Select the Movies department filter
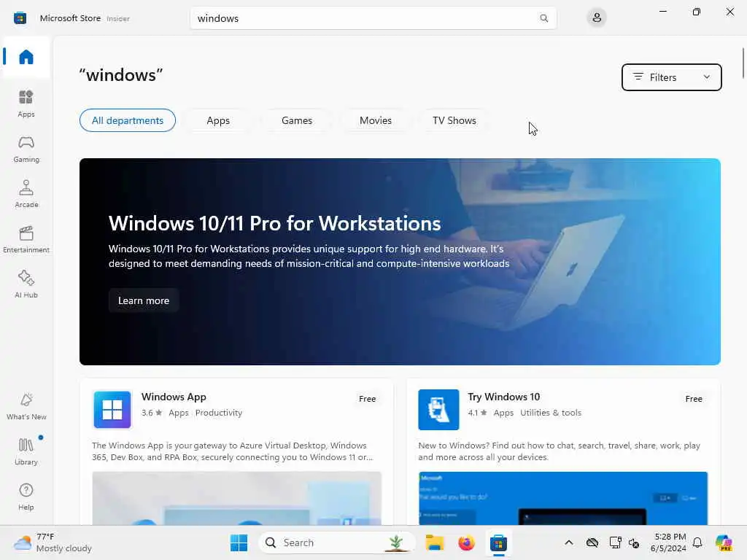 [376, 120]
